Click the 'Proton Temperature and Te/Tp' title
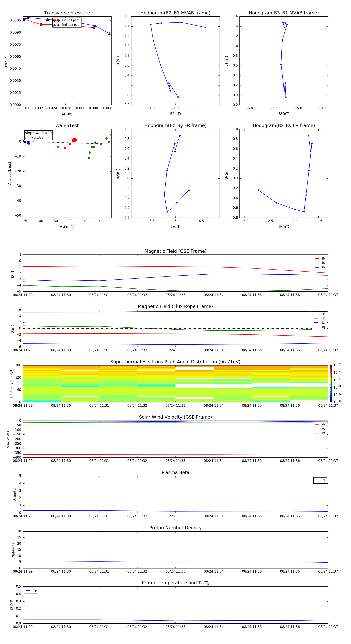The height and width of the screenshot is (644, 351). pyautogui.click(x=175, y=583)
